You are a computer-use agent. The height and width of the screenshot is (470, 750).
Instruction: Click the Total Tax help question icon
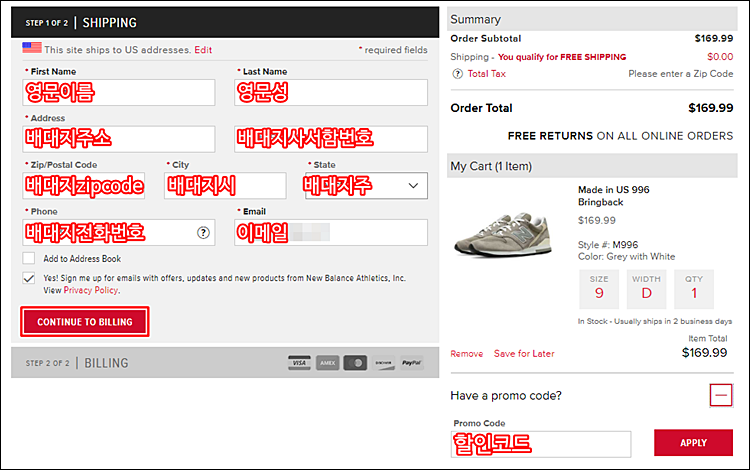[458, 74]
